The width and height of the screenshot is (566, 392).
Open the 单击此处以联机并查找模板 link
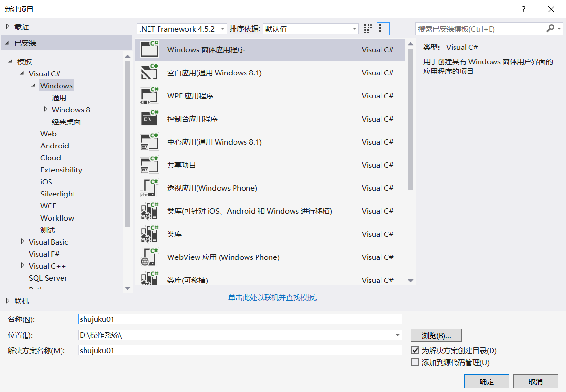[x=275, y=297]
